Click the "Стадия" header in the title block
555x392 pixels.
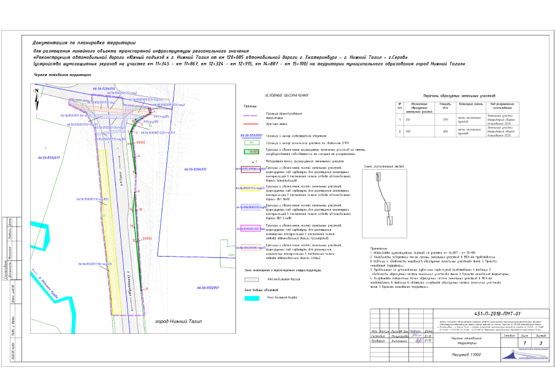(x=509, y=336)
